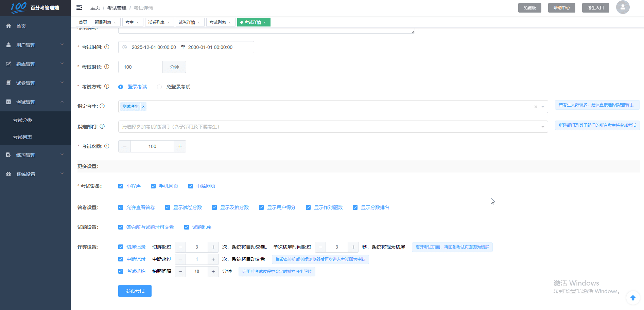Click the info icon beside 指定考生
Screen dimensions: 644x310
pos(102,106)
